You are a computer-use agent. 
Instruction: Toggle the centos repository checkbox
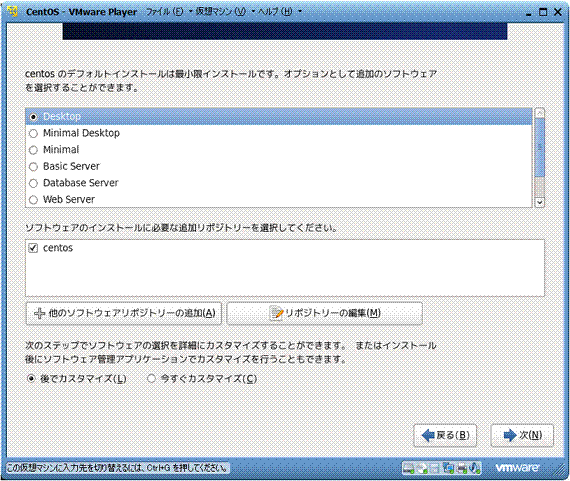tap(33, 248)
